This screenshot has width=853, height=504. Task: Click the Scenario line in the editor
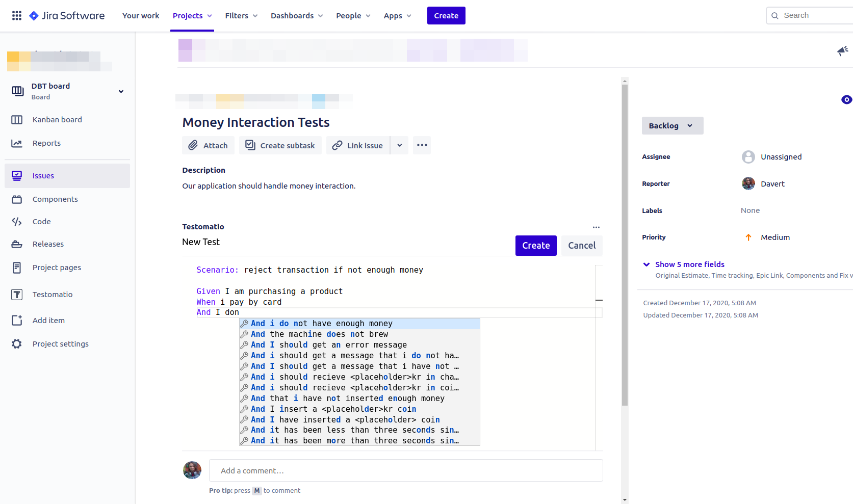point(309,270)
